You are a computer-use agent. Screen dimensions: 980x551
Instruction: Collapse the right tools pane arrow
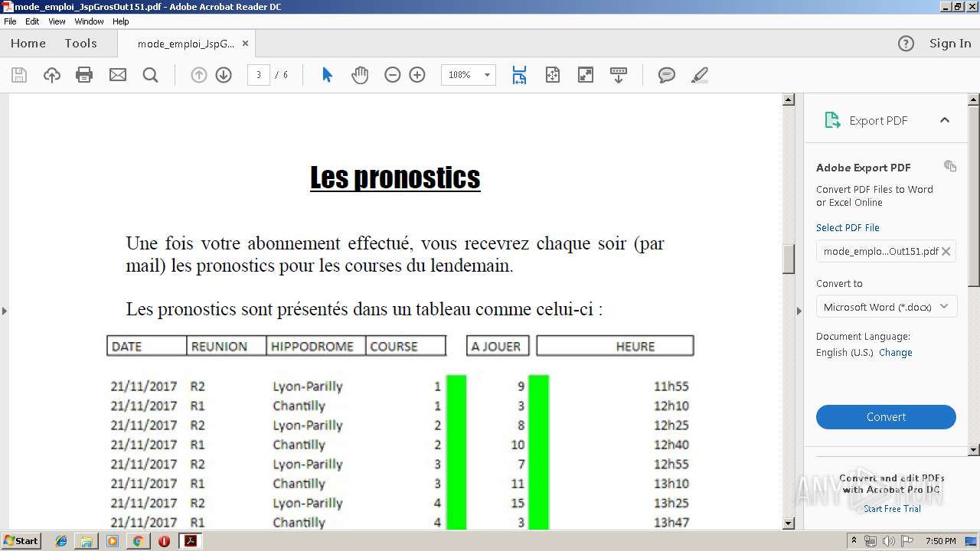coord(799,311)
